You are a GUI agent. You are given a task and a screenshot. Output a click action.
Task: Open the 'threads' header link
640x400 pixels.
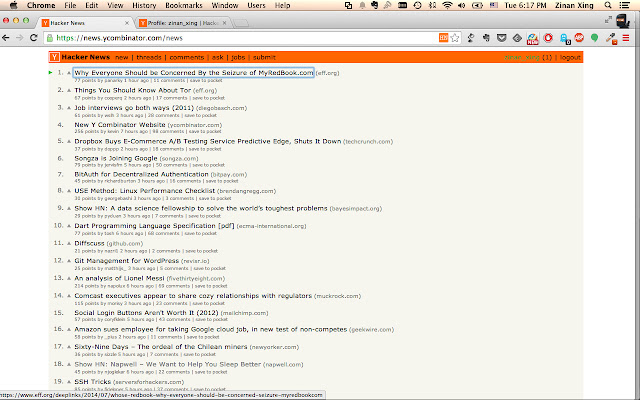click(149, 58)
